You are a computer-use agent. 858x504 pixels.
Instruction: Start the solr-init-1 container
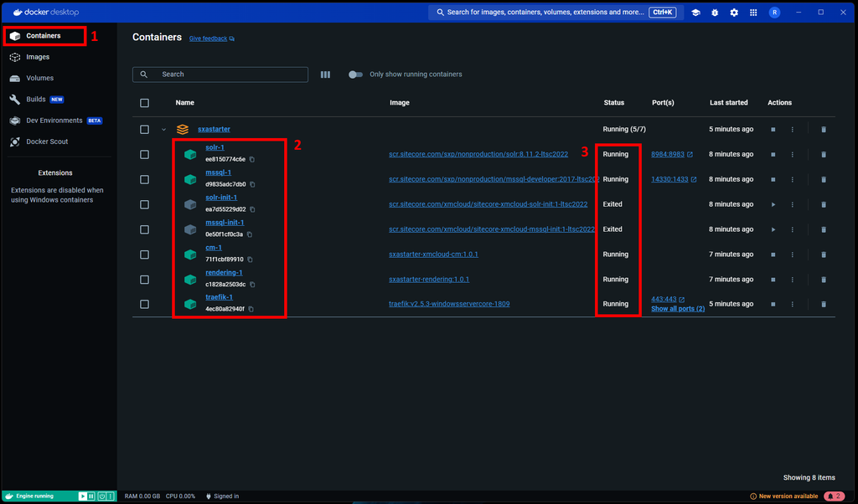click(x=773, y=204)
